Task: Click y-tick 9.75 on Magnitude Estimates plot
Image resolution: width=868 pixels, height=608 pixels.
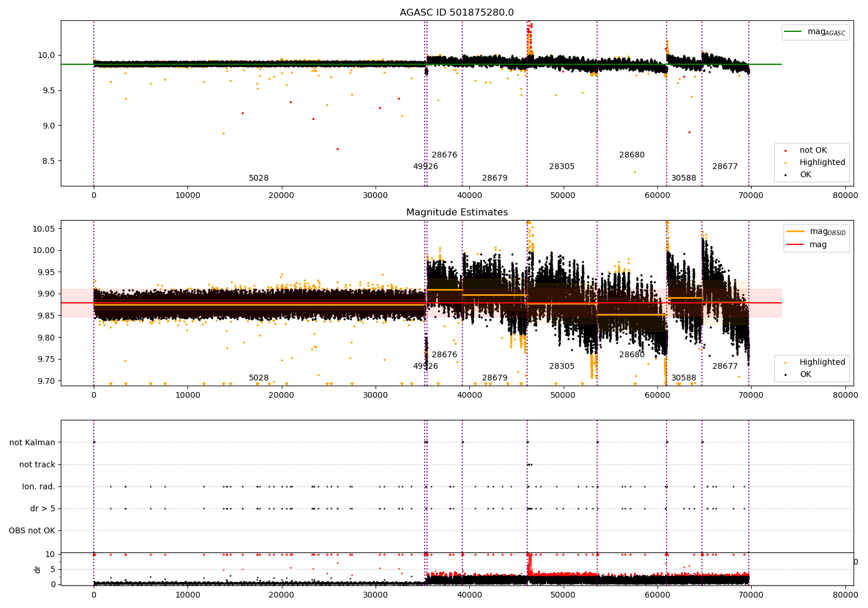Action: pyautogui.click(x=46, y=360)
